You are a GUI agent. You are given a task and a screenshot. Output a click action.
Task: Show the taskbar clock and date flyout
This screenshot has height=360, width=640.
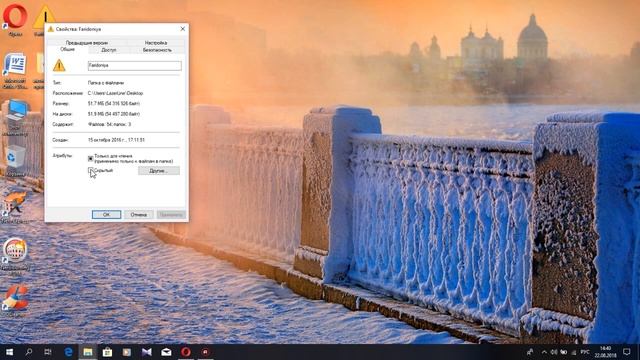pos(605,351)
